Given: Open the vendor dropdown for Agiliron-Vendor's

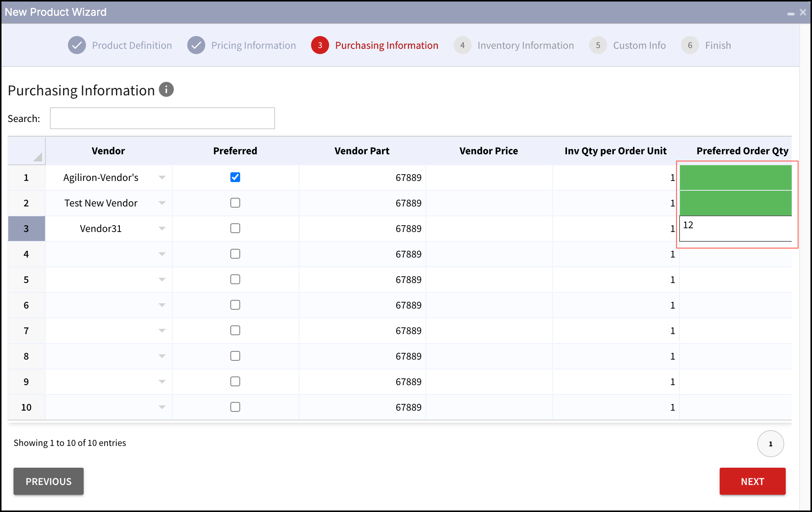Looking at the screenshot, I should pyautogui.click(x=162, y=178).
